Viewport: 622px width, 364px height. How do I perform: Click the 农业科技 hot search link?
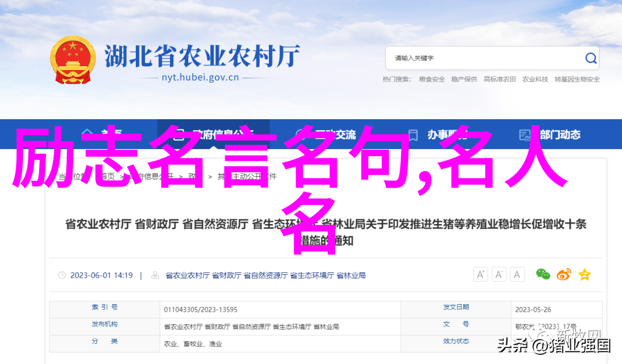(535, 79)
